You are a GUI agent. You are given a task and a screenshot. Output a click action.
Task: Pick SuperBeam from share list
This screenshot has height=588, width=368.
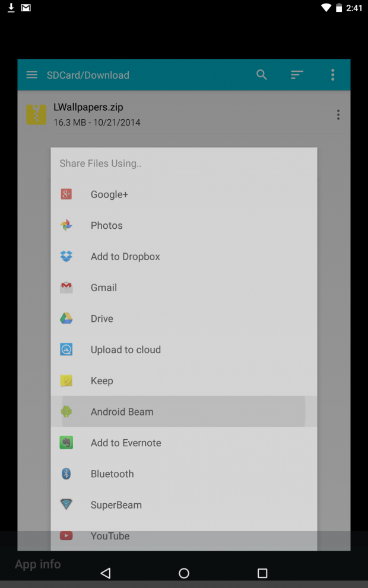point(184,505)
